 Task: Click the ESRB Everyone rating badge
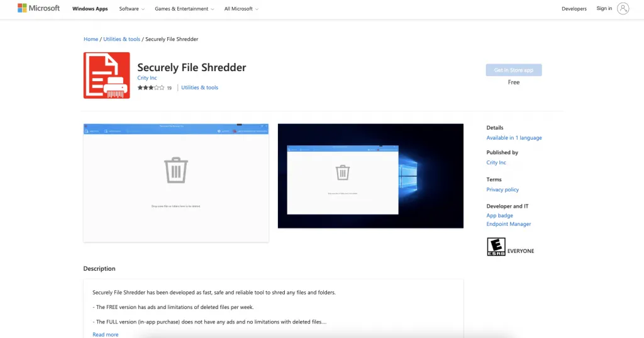[x=496, y=247]
